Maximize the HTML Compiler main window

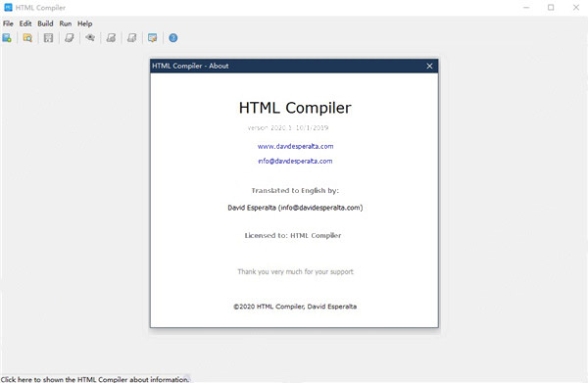click(551, 8)
